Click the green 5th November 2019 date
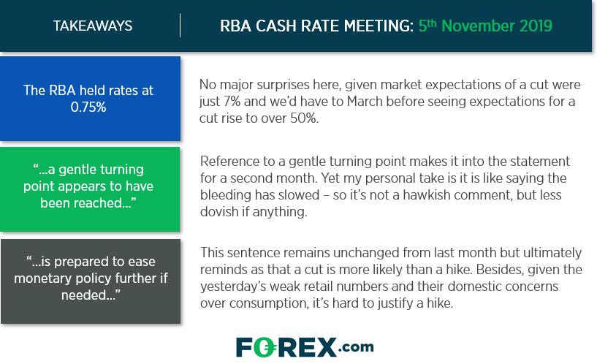 pyautogui.click(x=485, y=26)
